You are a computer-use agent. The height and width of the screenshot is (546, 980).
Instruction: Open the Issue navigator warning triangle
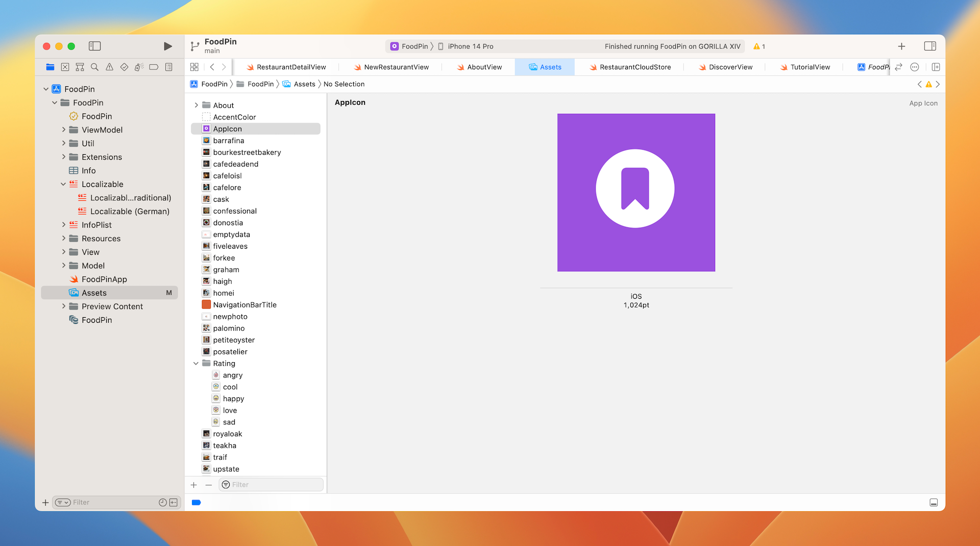pos(109,67)
